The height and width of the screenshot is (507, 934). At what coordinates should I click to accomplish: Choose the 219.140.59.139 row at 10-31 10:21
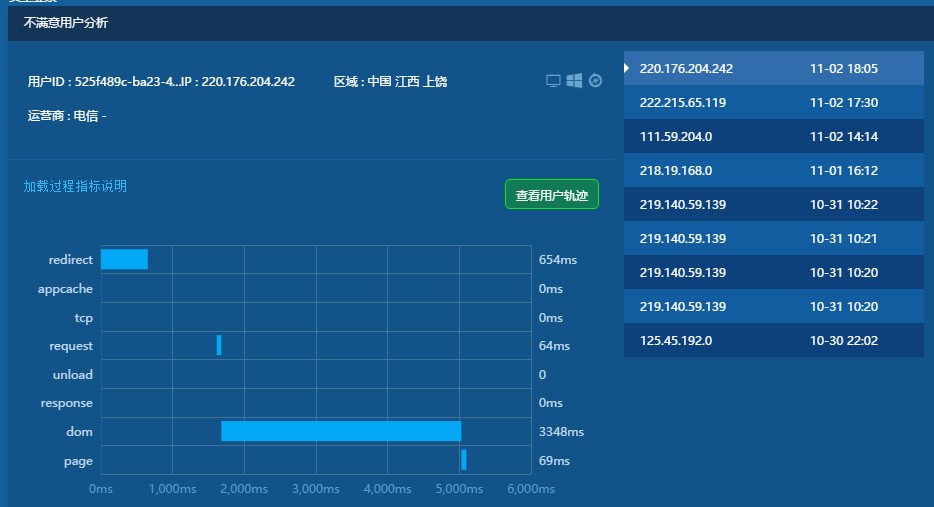point(774,238)
